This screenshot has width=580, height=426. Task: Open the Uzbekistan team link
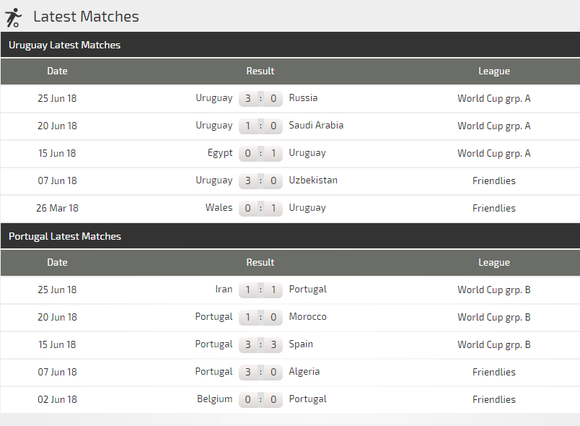[x=313, y=180]
